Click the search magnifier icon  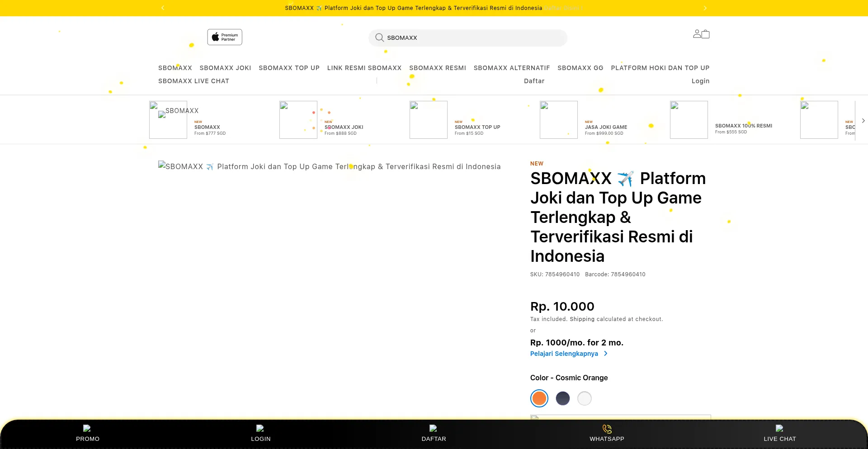point(380,38)
